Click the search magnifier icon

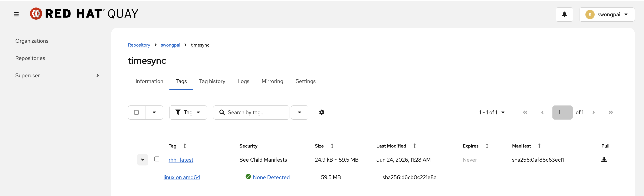point(222,112)
